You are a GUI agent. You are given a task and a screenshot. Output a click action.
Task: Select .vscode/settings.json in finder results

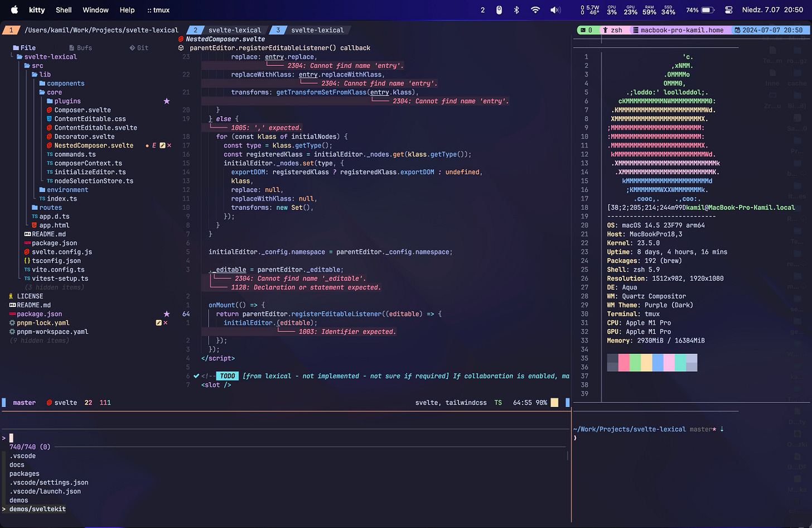(49, 483)
